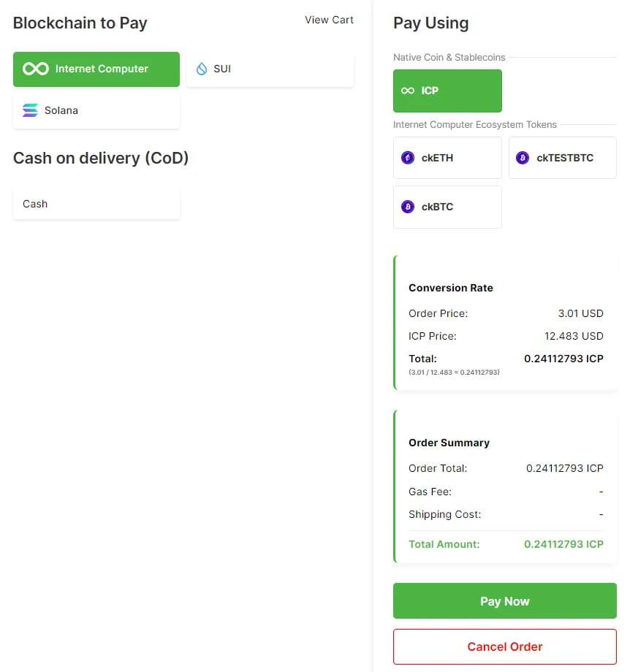Open the View Cart link
This screenshot has height=672, width=630.
(x=329, y=20)
